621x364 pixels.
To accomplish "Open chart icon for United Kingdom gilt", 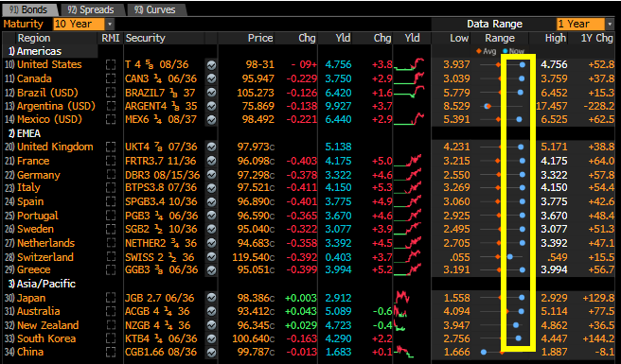I will (211, 147).
